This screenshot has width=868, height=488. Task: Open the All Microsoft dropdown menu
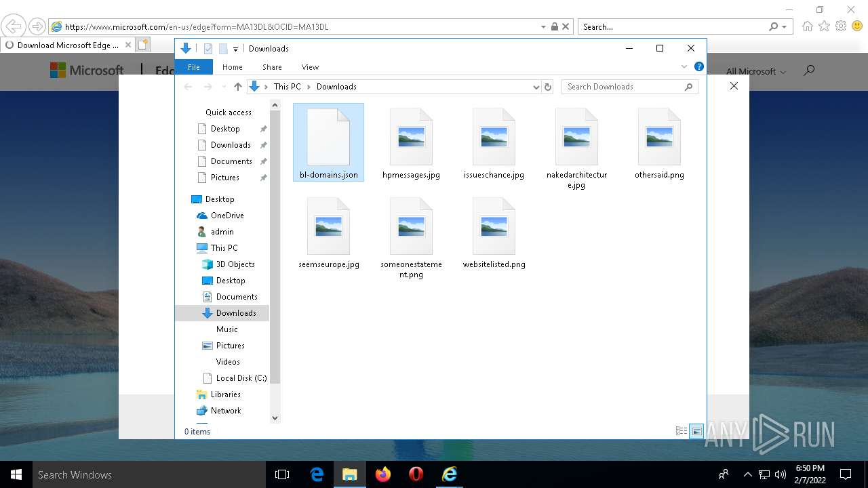[755, 71]
